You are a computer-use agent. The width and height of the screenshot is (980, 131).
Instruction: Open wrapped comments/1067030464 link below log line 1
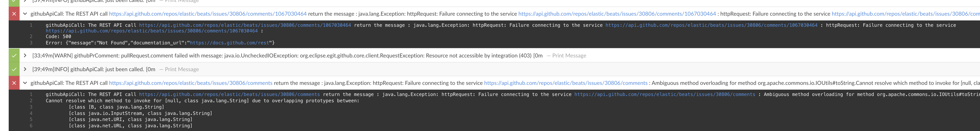click(152, 31)
